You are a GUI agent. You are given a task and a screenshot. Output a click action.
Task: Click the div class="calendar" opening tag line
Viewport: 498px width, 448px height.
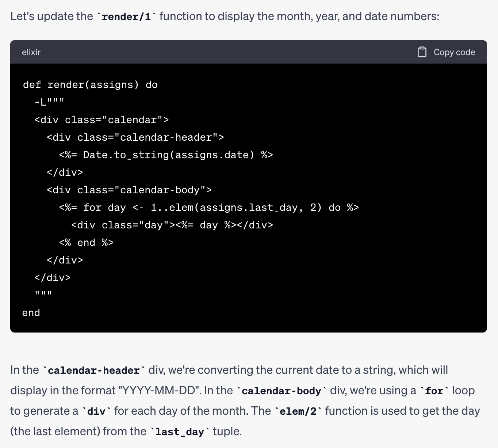[x=101, y=120]
